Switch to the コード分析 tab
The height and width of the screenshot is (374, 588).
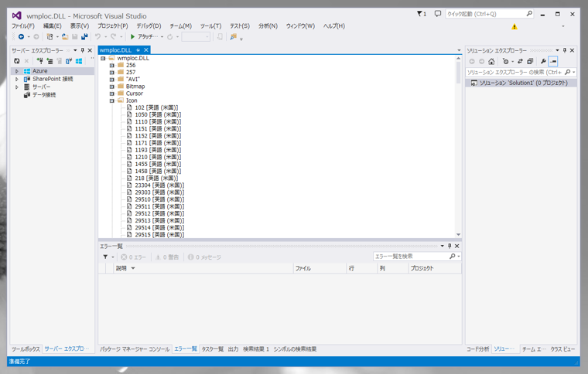coord(478,349)
